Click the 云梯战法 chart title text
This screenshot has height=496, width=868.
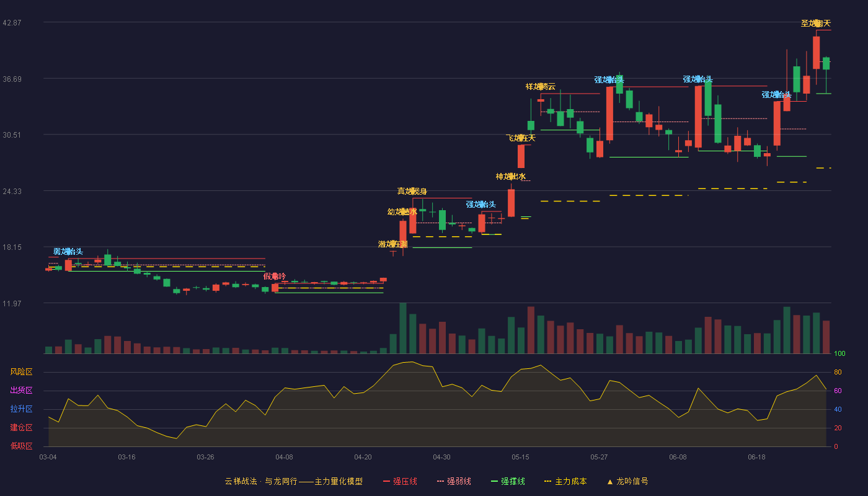coord(239,481)
